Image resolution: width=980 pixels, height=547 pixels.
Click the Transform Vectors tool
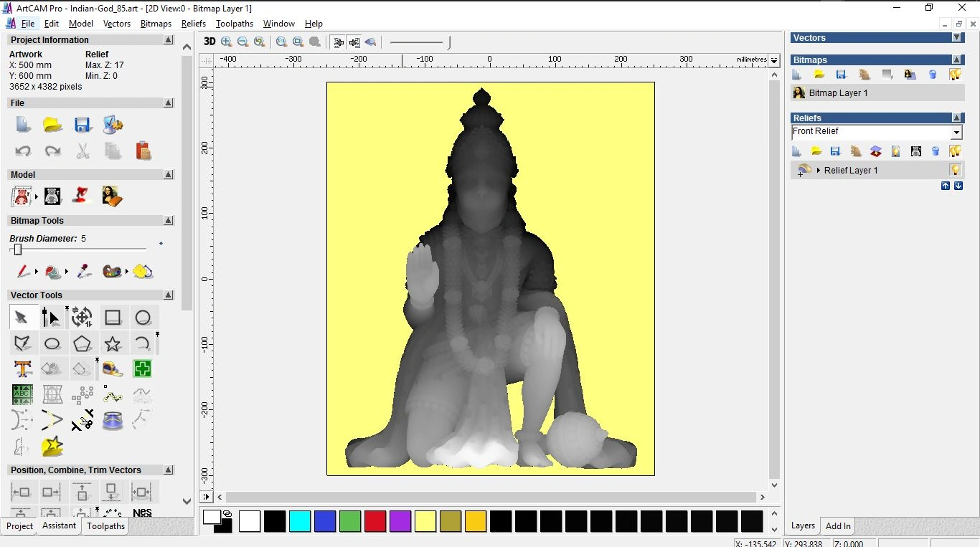82,317
